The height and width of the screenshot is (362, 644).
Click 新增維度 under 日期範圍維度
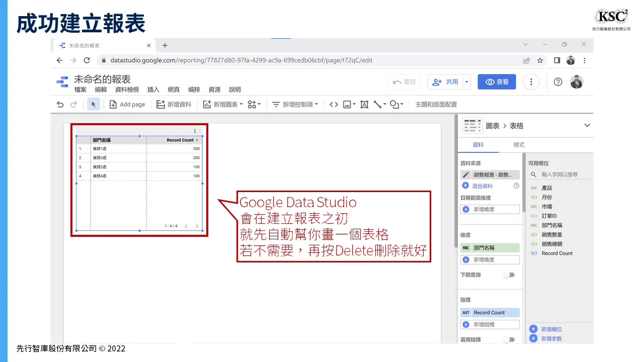[x=490, y=209]
